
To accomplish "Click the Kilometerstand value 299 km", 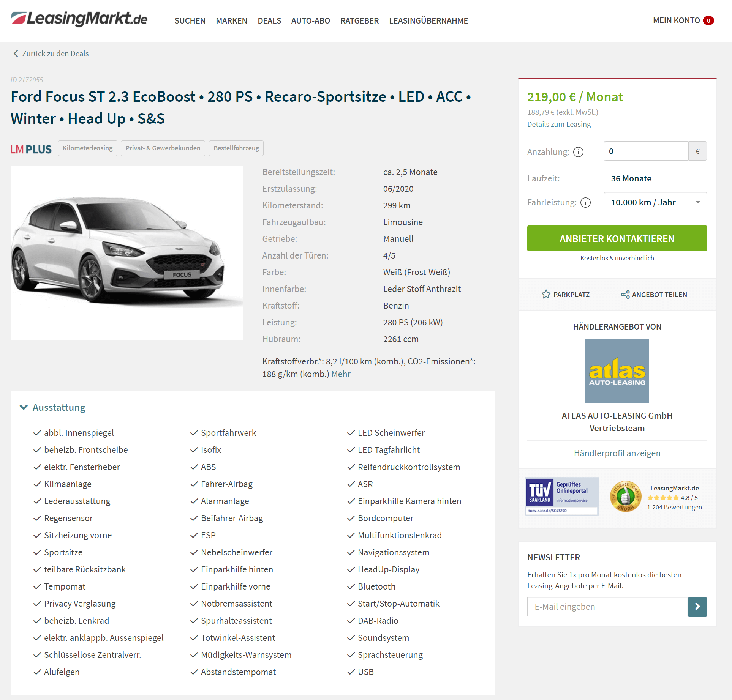I will [x=397, y=205].
